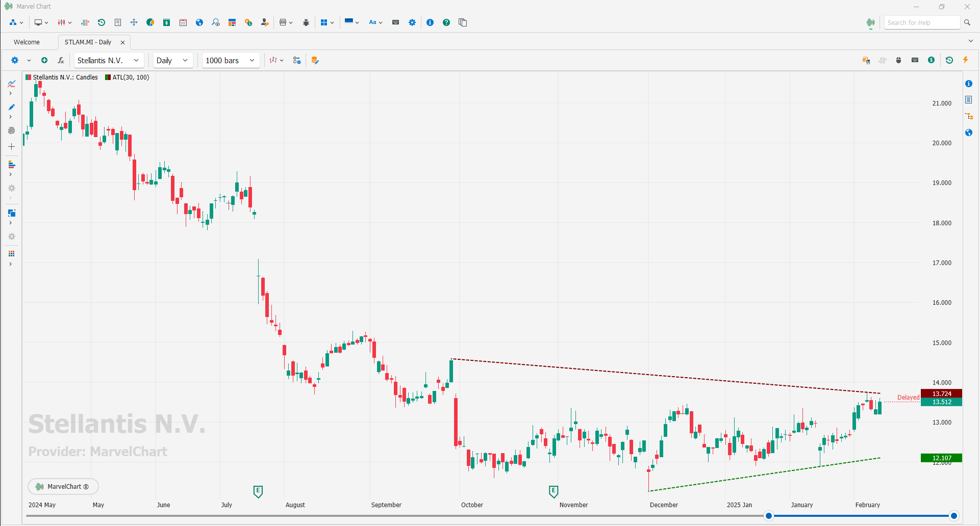The height and width of the screenshot is (526, 980).
Task: Close the STLAM.MI - Daily tab
Action: tap(122, 42)
